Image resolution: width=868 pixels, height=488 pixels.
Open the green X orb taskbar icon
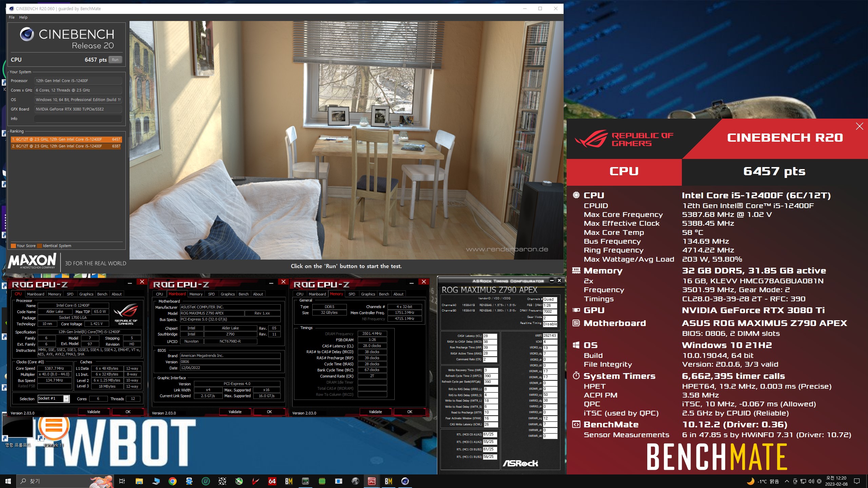click(239, 481)
